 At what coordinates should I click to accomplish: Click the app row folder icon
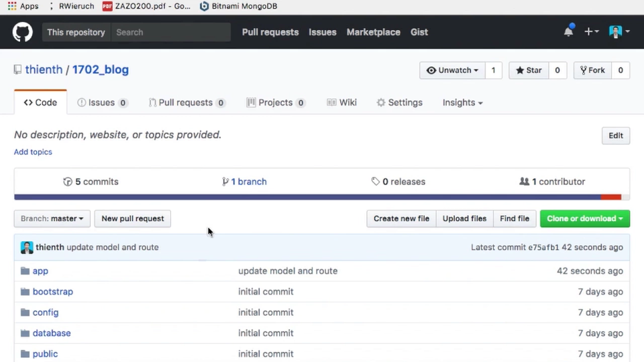pyautogui.click(x=25, y=271)
